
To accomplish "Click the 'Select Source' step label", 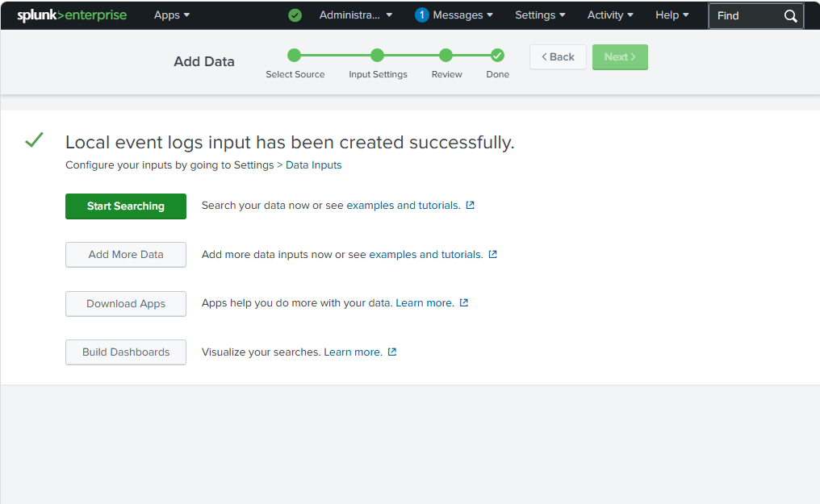I will click(x=295, y=74).
